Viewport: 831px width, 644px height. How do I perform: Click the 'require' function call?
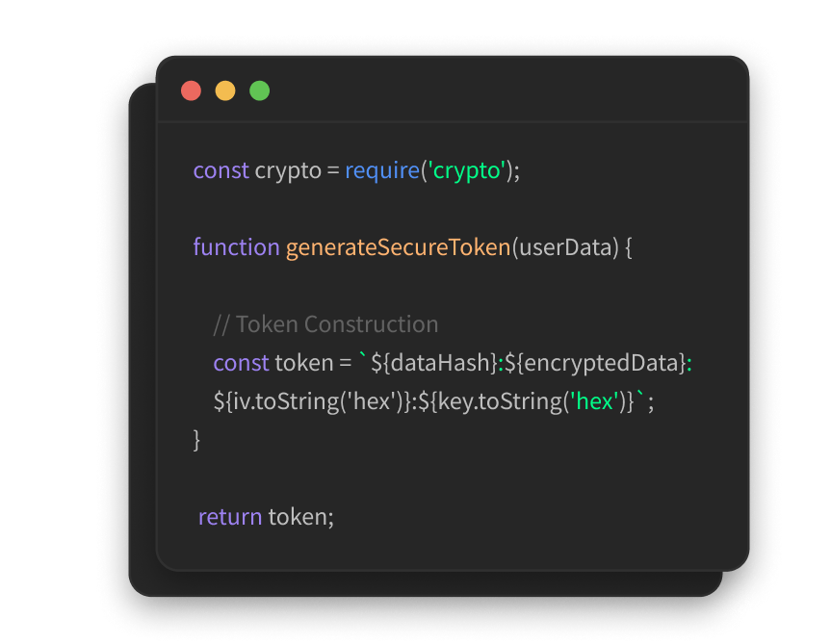tap(382, 170)
